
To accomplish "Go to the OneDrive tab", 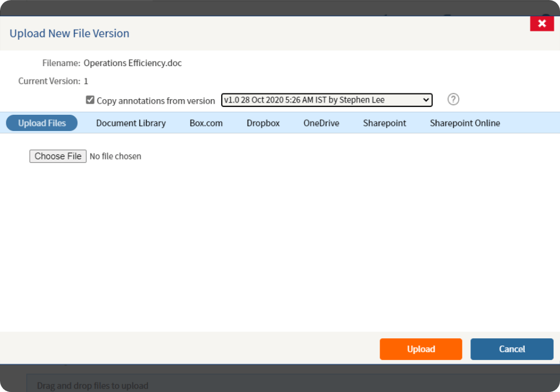I will [321, 123].
